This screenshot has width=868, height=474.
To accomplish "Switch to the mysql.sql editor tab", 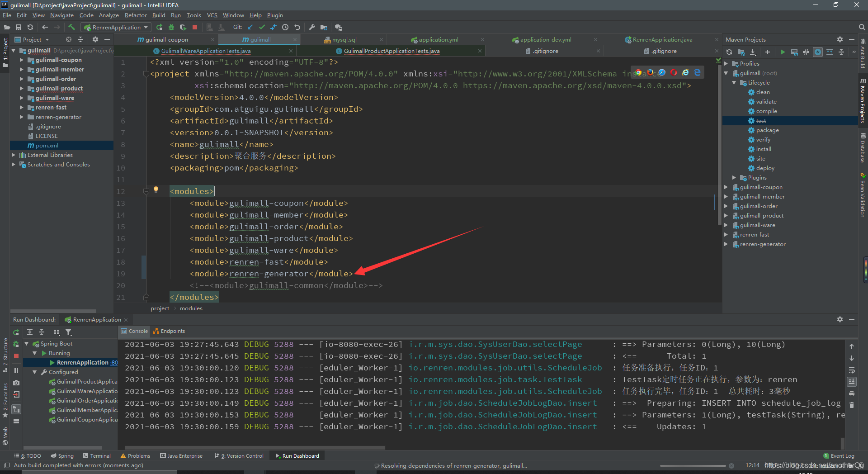I will (x=344, y=39).
